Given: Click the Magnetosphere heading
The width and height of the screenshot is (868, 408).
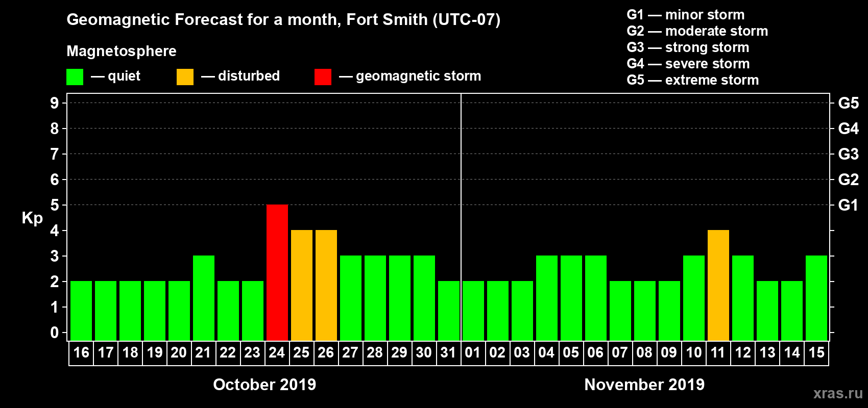Looking at the screenshot, I should click(122, 52).
